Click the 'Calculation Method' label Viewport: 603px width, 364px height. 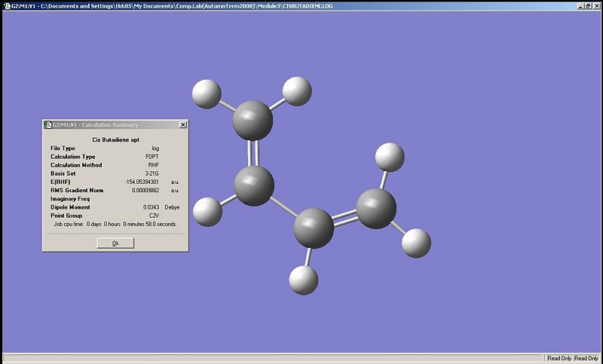tap(76, 165)
